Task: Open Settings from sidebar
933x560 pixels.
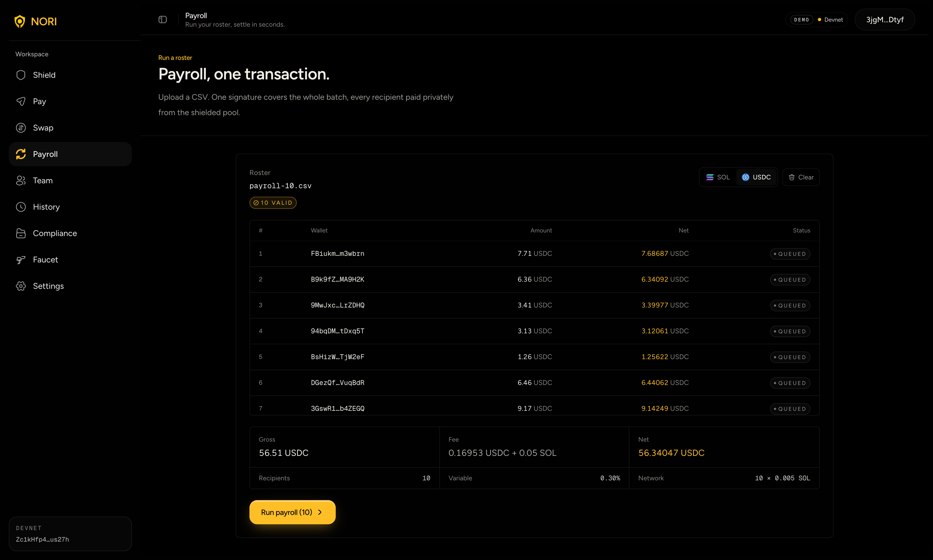Action: [70, 286]
